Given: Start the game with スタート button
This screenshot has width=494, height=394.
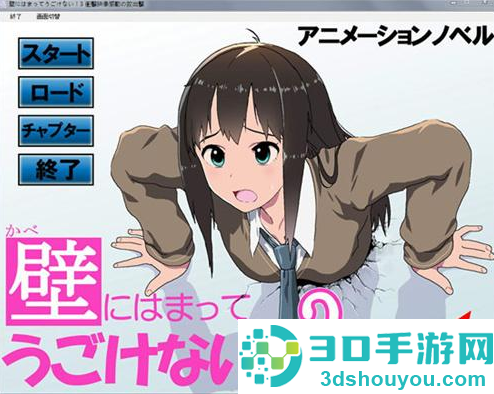Looking at the screenshot, I should tap(56, 53).
